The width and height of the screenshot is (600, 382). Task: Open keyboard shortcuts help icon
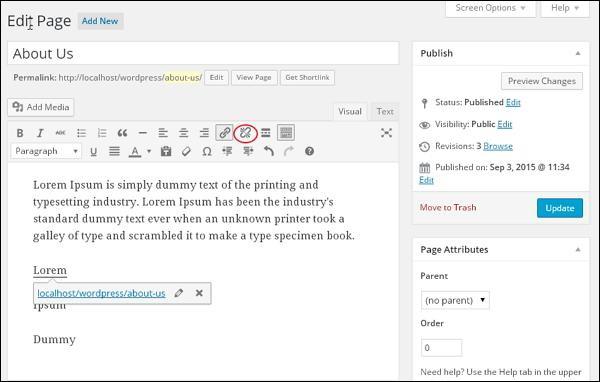coord(310,152)
